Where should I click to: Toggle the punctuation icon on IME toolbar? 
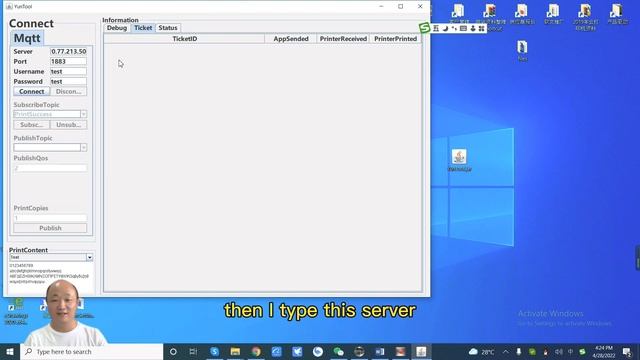454,28
